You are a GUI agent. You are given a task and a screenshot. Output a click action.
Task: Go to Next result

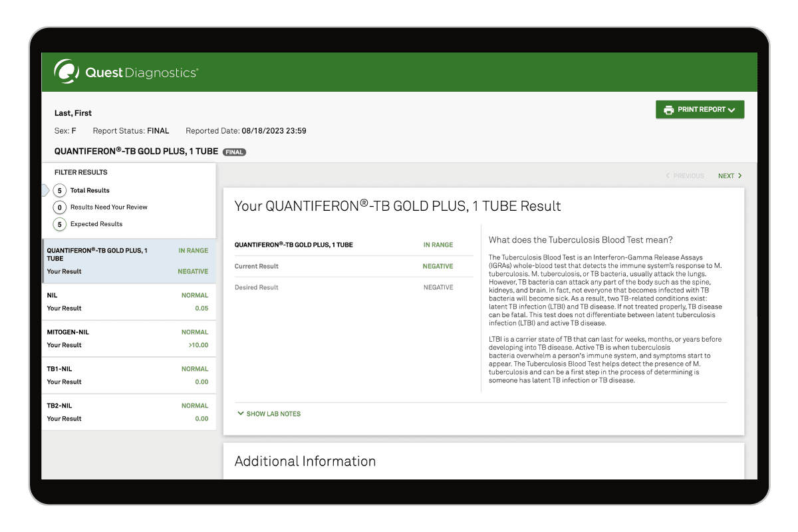[726, 176]
